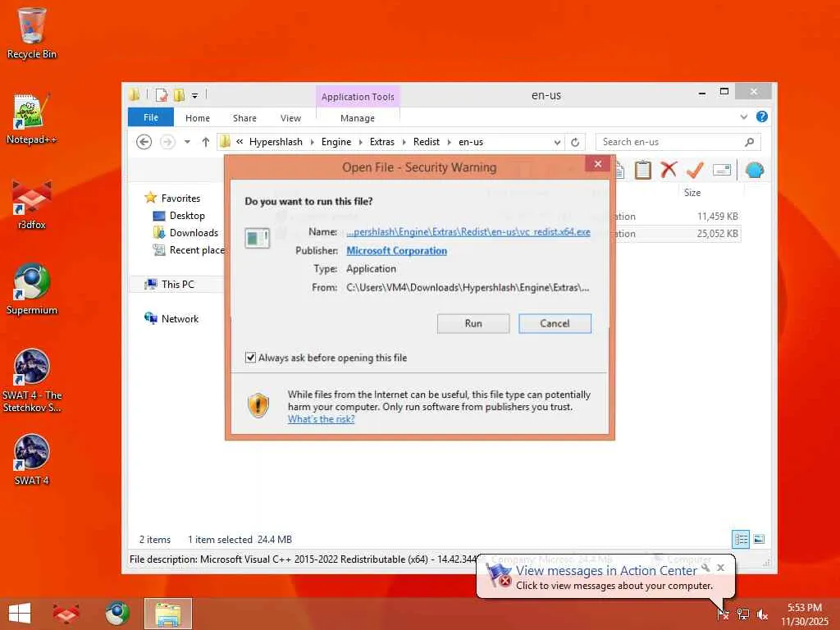Click the network tray icon
This screenshot has width=840, height=630.
click(742, 614)
